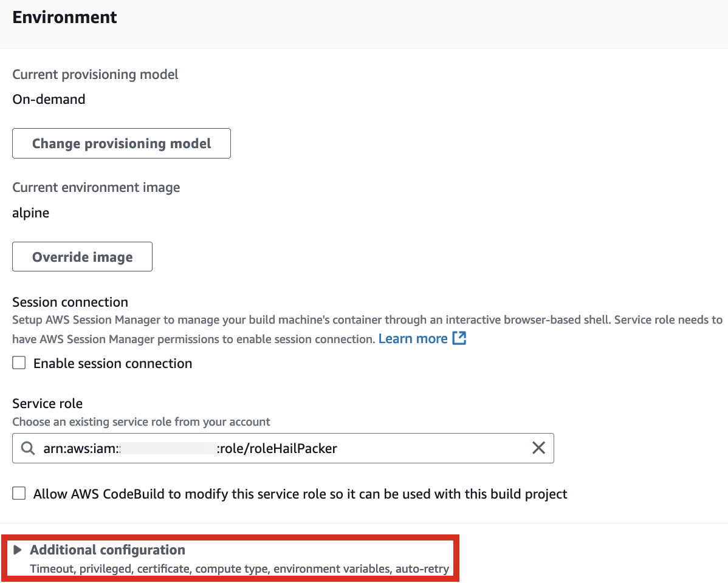Tick the Enable session connection checkbox

(19, 363)
